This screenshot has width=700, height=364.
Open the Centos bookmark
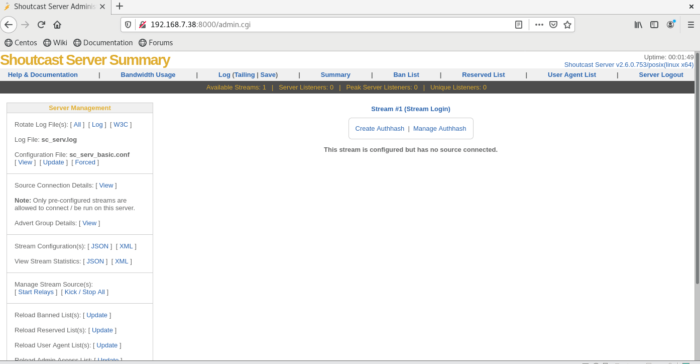pos(21,42)
